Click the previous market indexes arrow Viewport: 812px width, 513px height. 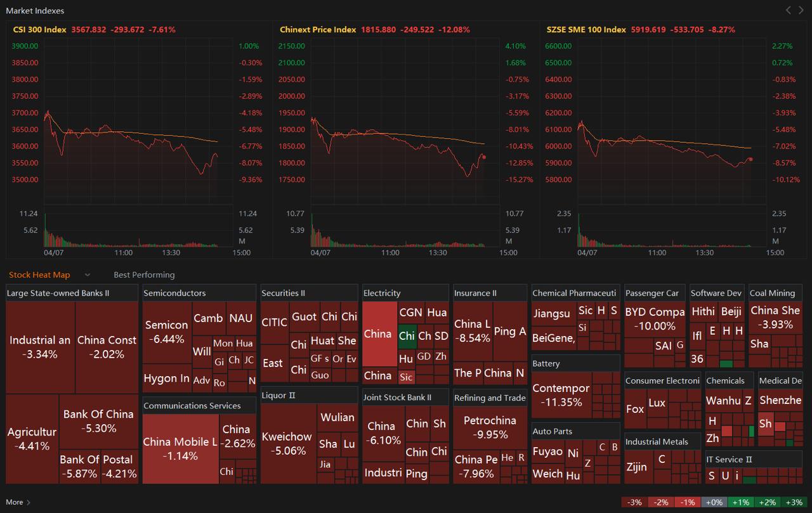coord(789,10)
